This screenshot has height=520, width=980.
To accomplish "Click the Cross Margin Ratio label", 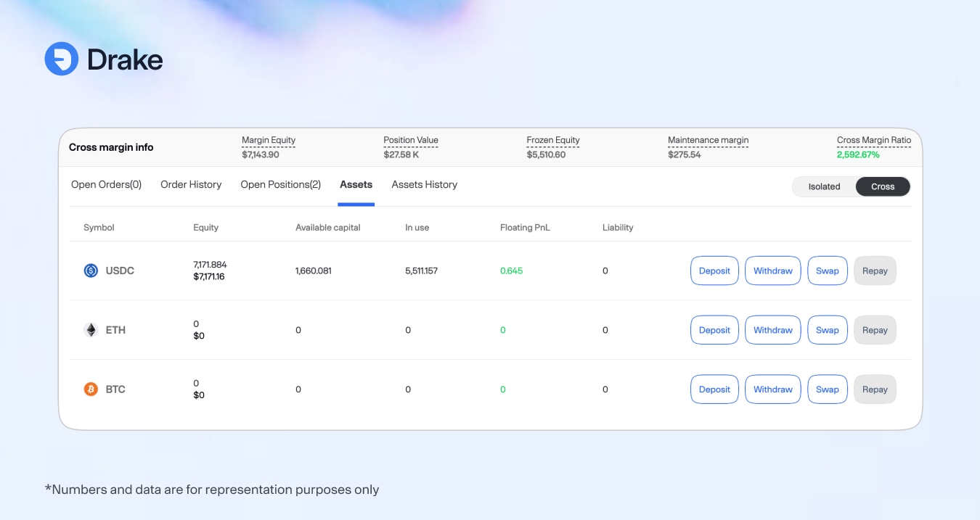I will click(x=873, y=140).
